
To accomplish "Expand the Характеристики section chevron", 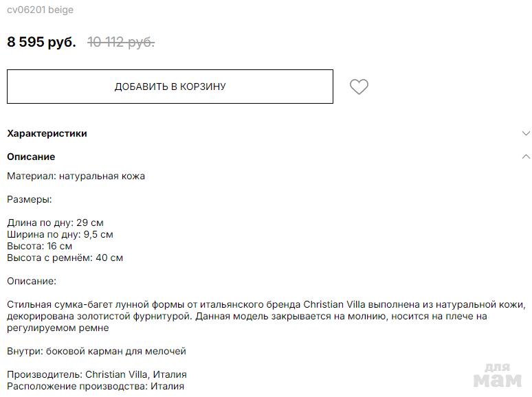I will [x=526, y=133].
